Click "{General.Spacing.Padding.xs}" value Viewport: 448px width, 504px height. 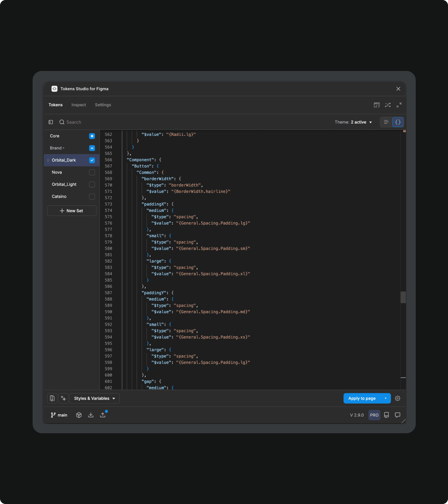[x=213, y=337]
